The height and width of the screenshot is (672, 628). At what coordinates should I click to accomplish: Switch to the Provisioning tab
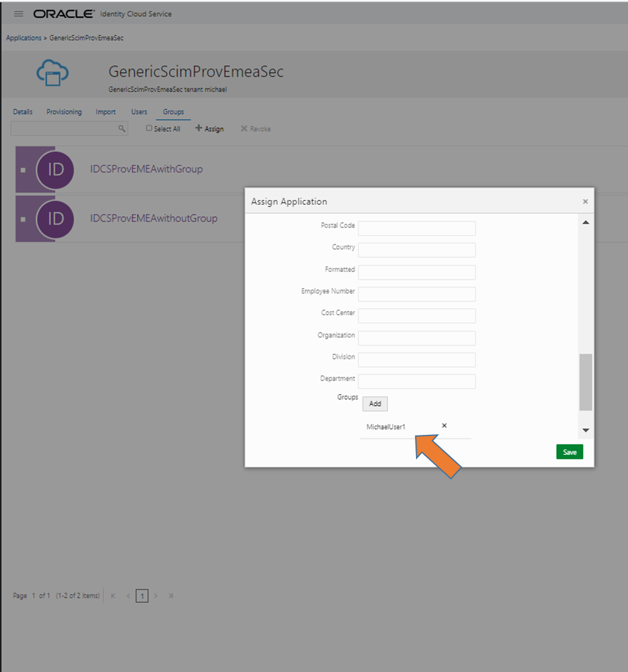(x=64, y=112)
